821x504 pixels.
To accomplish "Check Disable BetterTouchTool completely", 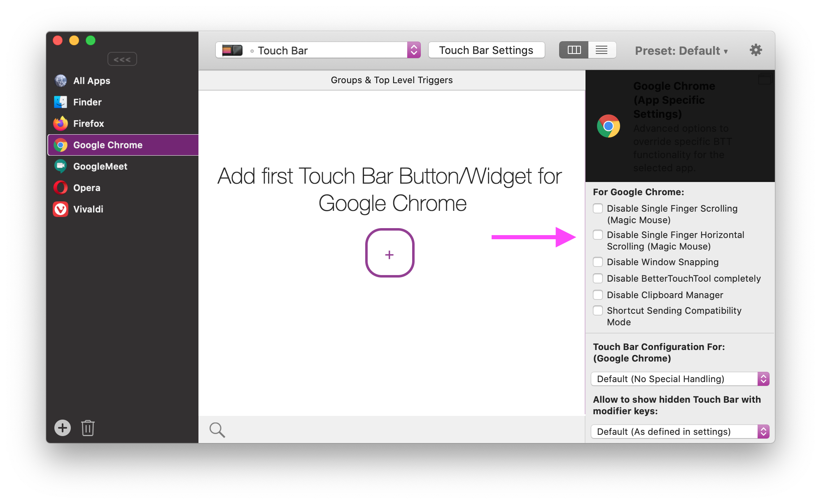I will (598, 278).
